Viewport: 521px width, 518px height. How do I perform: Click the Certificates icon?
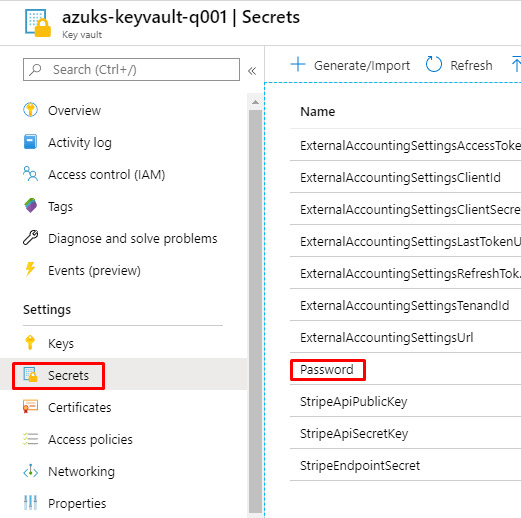(31, 407)
